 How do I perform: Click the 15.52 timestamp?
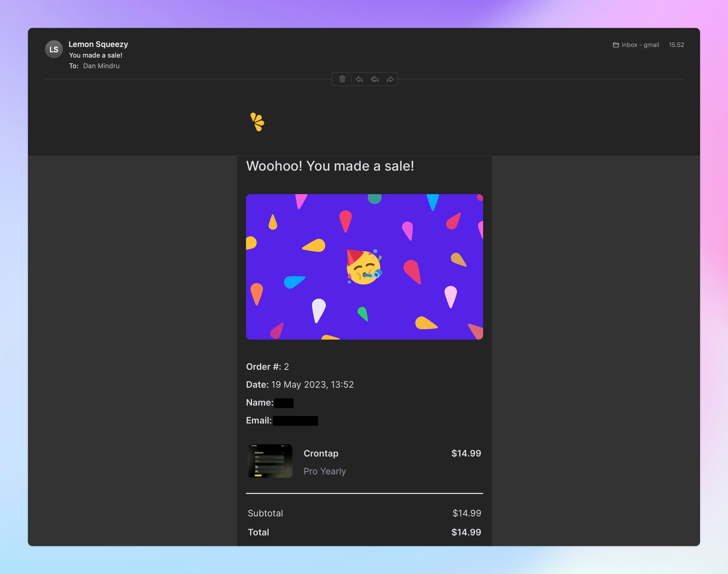[x=676, y=45]
